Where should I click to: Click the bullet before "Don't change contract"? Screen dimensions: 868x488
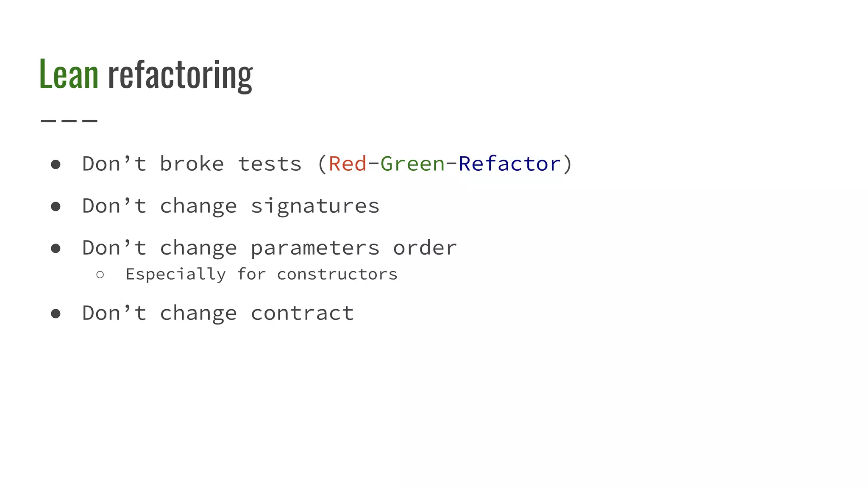(x=56, y=313)
